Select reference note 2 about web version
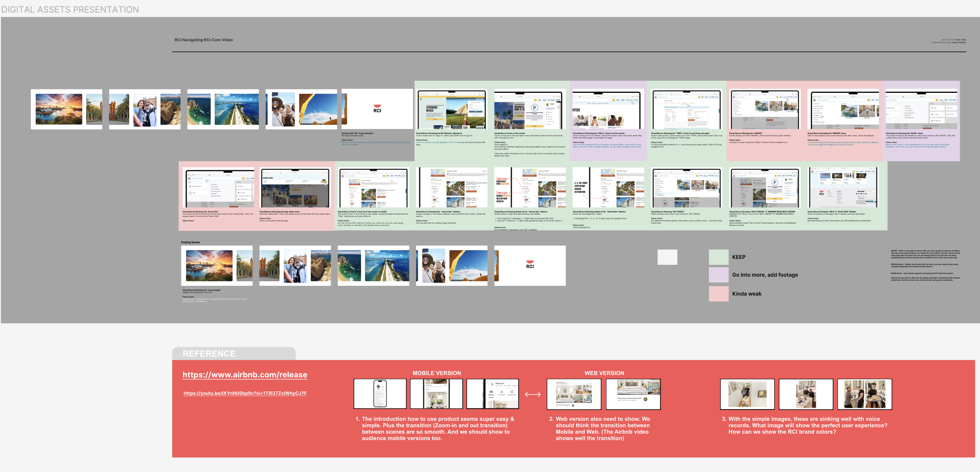 tap(600, 429)
